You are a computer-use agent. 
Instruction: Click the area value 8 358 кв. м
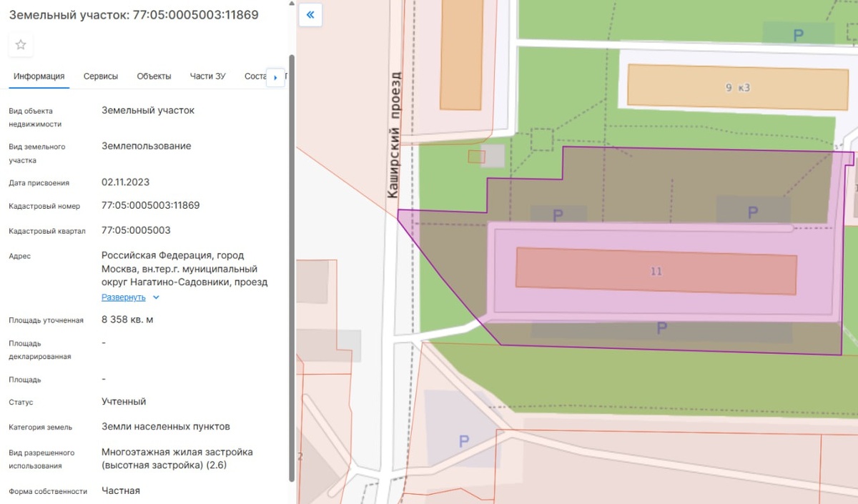127,319
